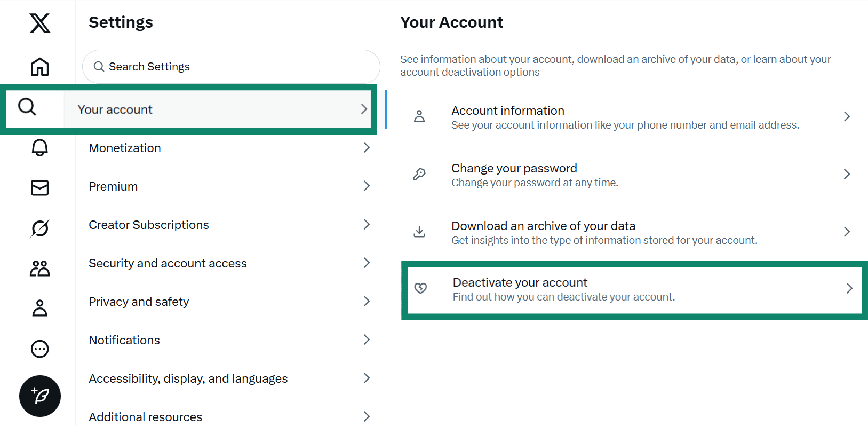
Task: Open More options via three-dots icon
Action: pyautogui.click(x=39, y=349)
